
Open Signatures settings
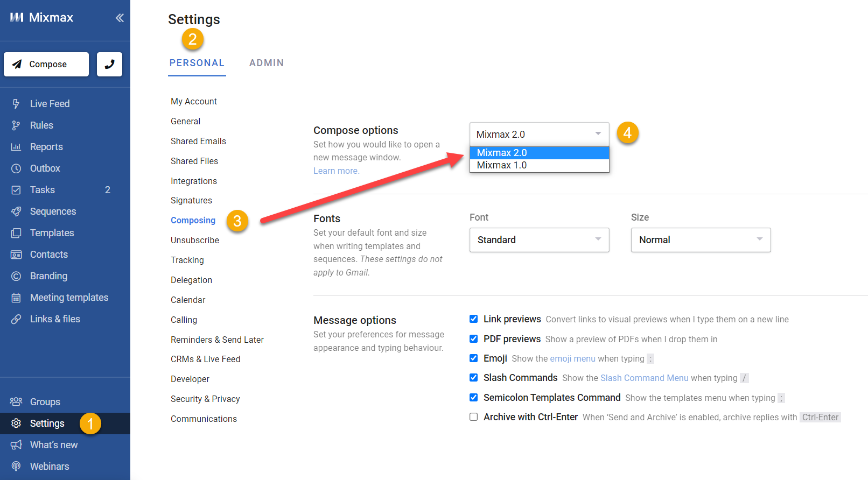pos(191,201)
